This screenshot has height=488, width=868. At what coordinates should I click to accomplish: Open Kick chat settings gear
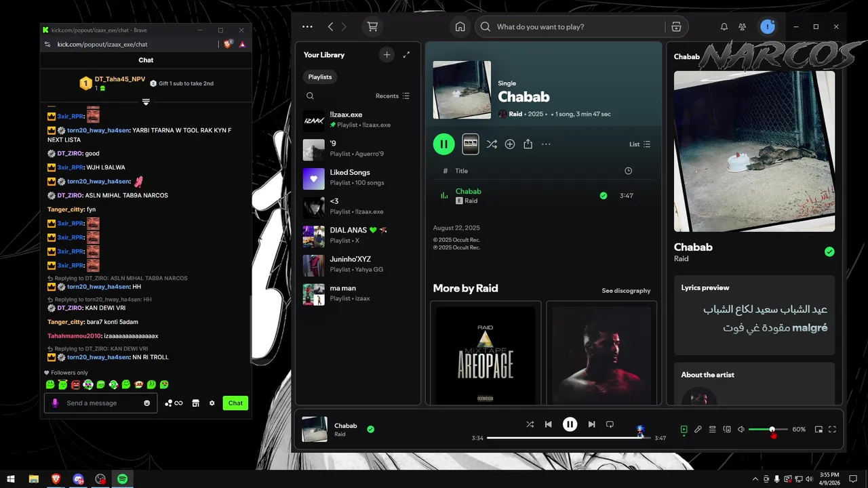coord(212,403)
